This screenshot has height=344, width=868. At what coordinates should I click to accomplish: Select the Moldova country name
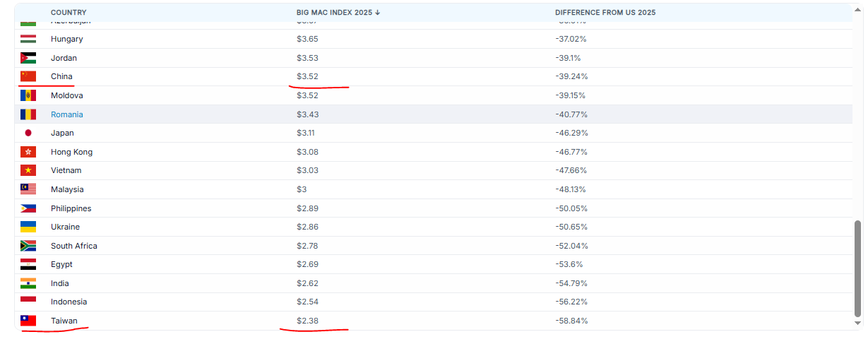(66, 95)
